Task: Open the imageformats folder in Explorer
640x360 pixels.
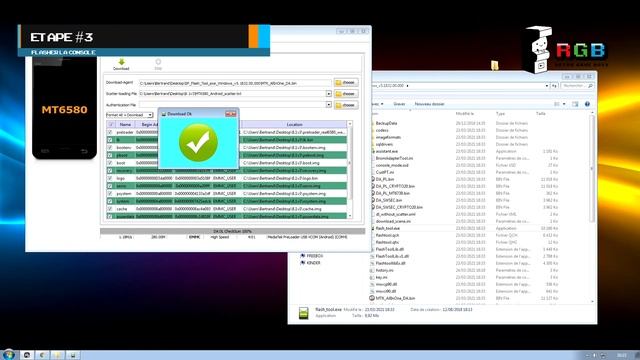Action: pyautogui.click(x=388, y=137)
